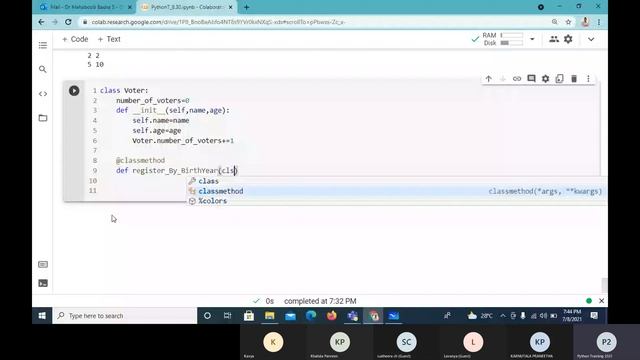Copy link to cell icon
Screen dimensions: 640x360
coord(517,79)
